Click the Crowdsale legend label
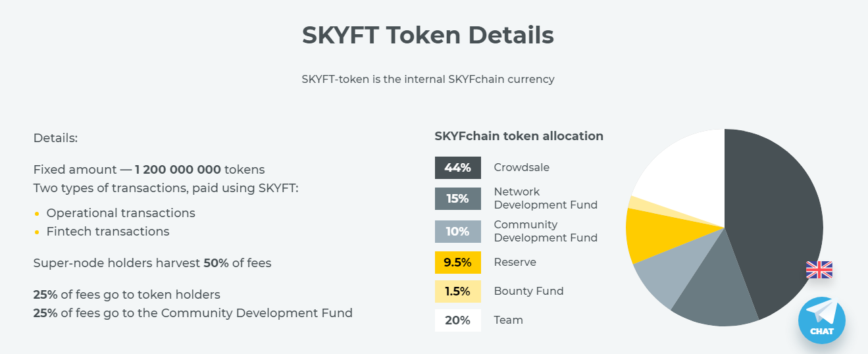The image size is (868, 354). [x=522, y=168]
